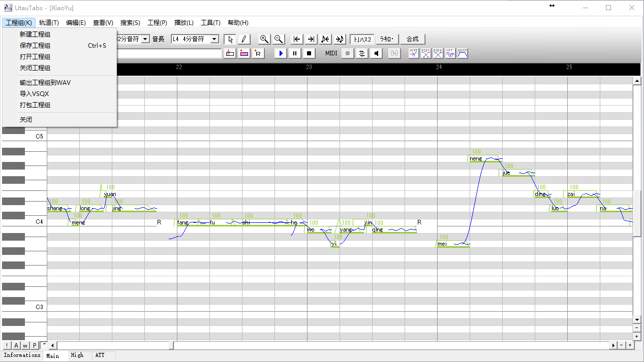The width and height of the screenshot is (644, 362).
Task: Click the 合成 synthesize button
Action: click(413, 39)
